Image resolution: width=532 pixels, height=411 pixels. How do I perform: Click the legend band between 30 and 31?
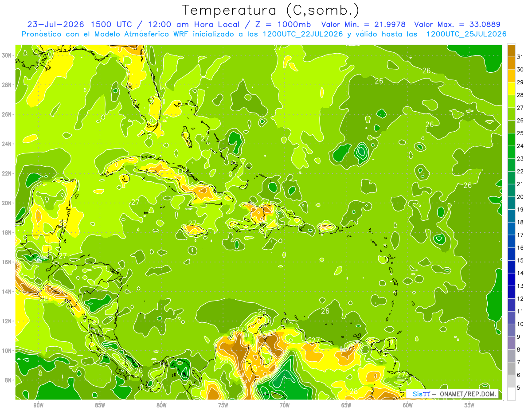tap(511, 63)
